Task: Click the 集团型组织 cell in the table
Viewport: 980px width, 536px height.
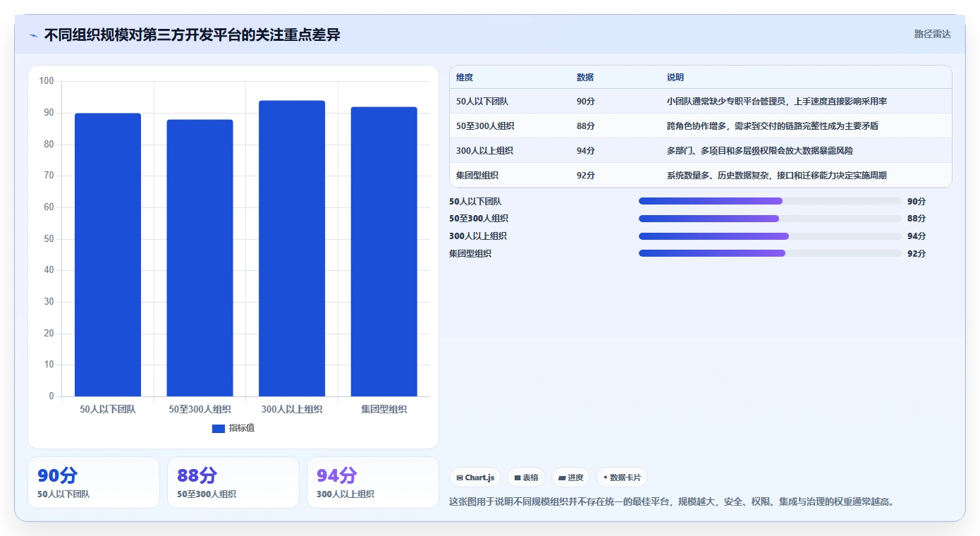Action: pos(477,176)
